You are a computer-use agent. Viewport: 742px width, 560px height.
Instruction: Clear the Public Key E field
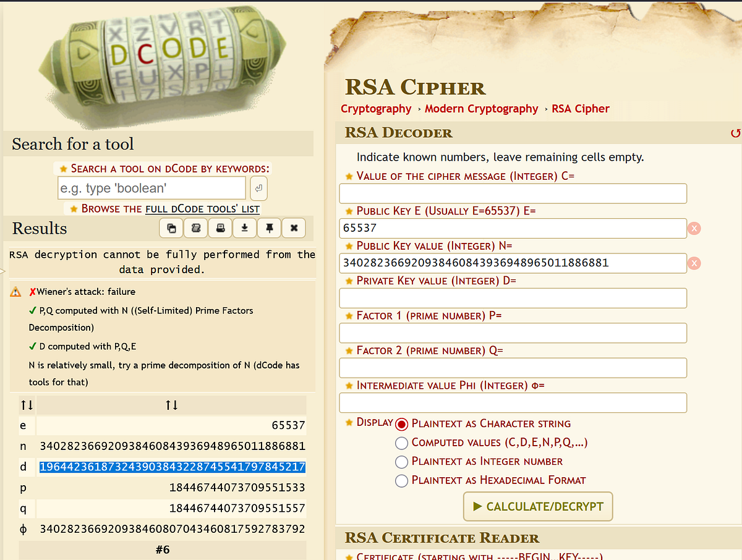click(694, 228)
